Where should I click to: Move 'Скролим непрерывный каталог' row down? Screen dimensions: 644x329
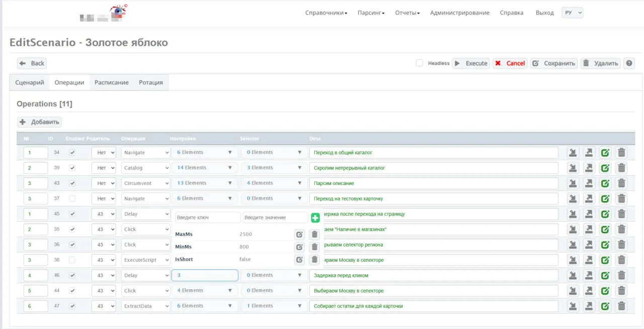click(x=573, y=168)
